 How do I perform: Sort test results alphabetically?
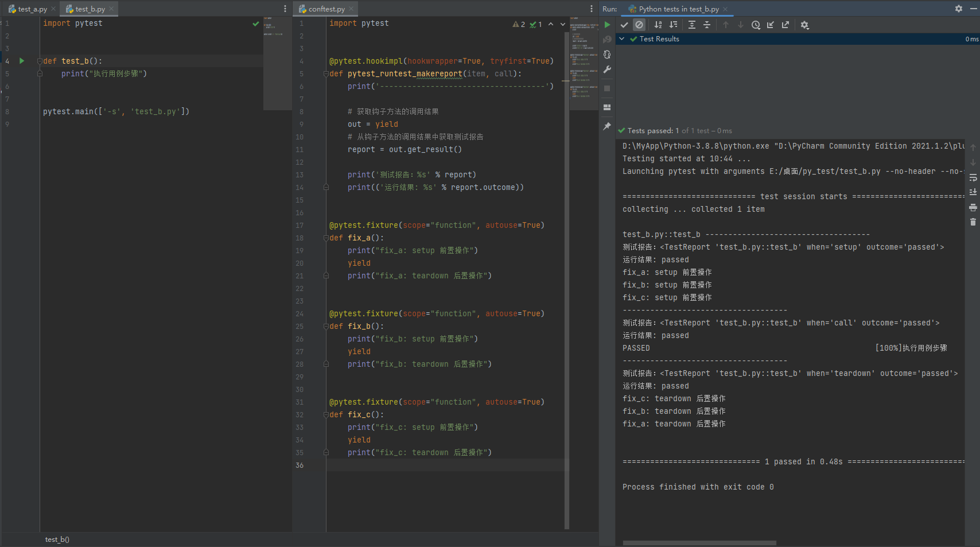pos(658,25)
